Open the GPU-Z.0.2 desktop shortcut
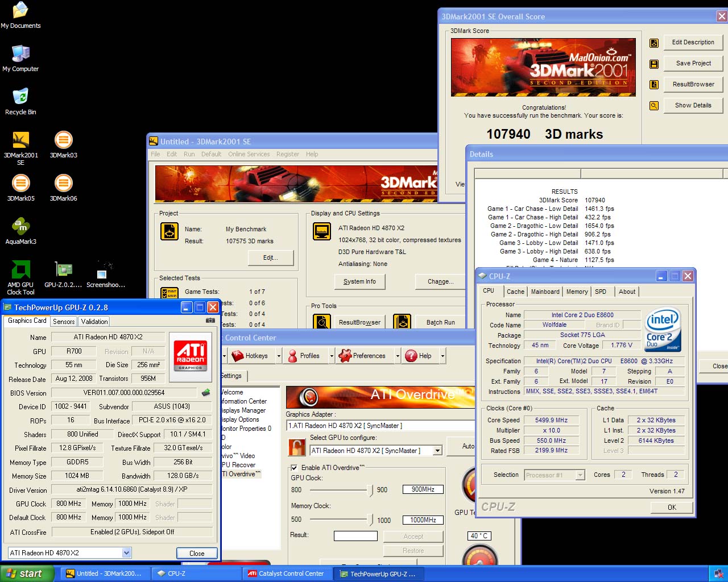The image size is (728, 582). click(63, 273)
